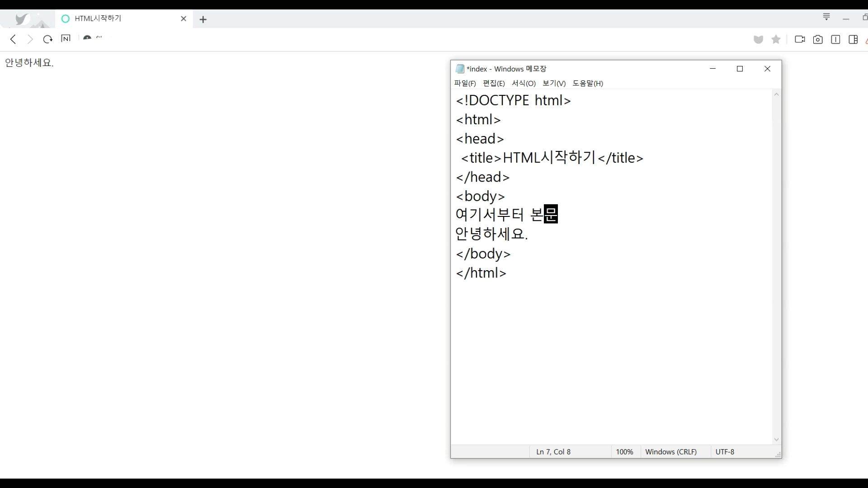
Task: Expand the tab list dropdown in title bar
Action: tap(826, 17)
